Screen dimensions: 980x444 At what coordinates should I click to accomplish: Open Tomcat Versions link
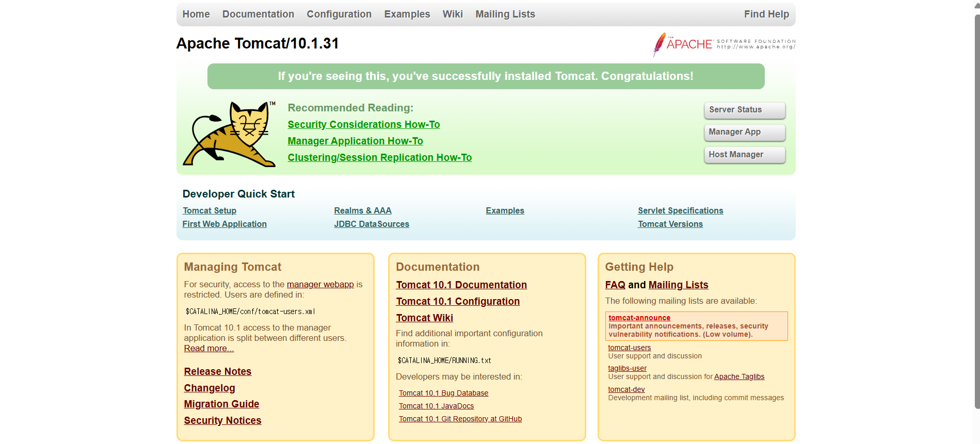[x=670, y=224]
